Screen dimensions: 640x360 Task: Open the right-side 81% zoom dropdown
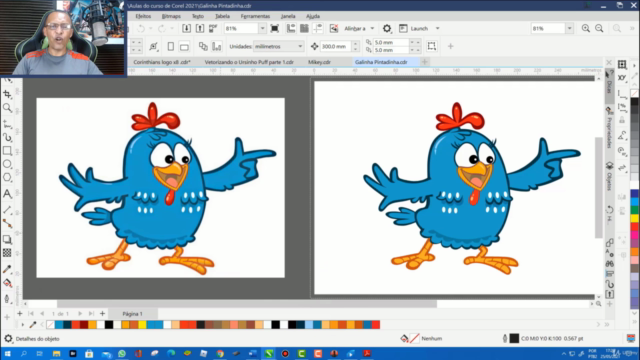569,28
